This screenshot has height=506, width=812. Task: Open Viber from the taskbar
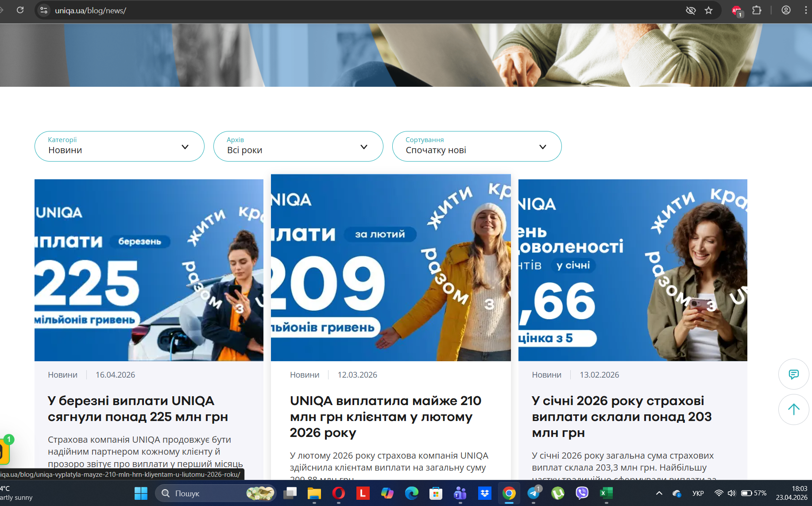(x=582, y=493)
